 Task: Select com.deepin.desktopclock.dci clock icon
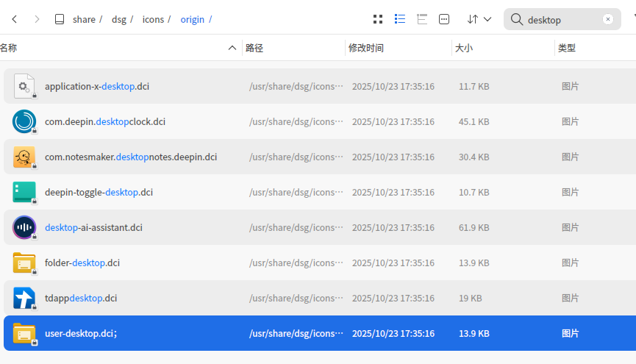[24, 121]
